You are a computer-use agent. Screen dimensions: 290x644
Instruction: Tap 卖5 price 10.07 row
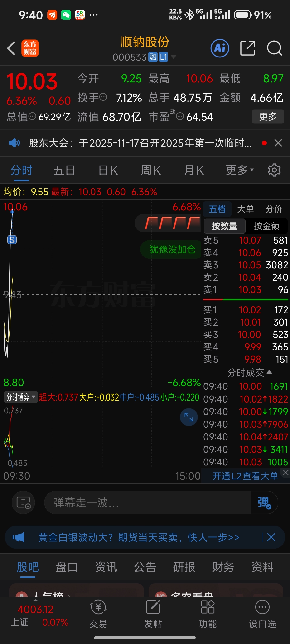coord(246,241)
